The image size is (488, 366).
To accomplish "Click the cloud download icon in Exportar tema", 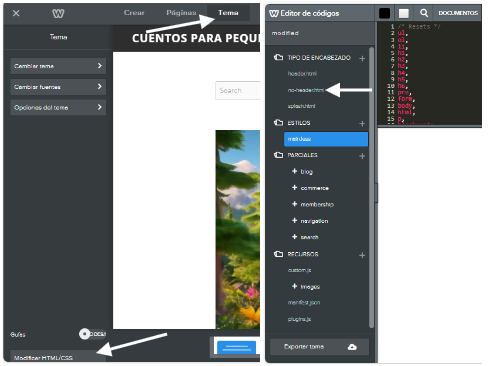I will [x=352, y=347].
